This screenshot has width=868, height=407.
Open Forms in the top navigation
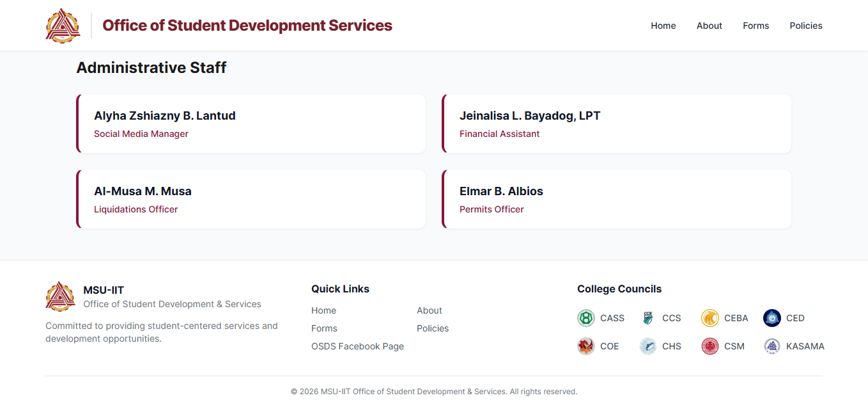coord(756,26)
